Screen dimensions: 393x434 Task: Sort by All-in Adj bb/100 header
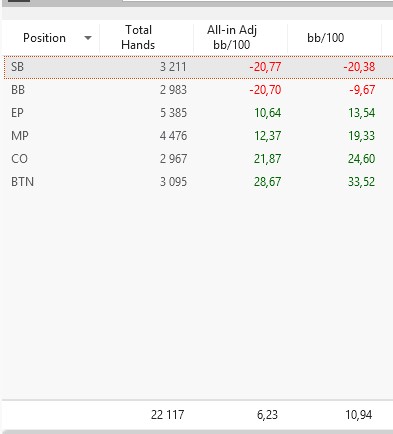232,37
